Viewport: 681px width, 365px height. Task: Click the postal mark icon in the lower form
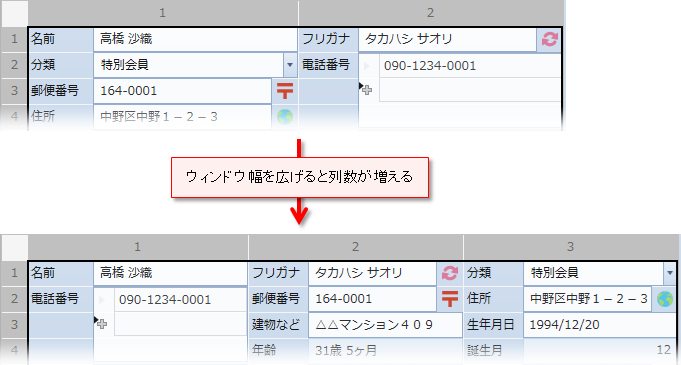450,299
